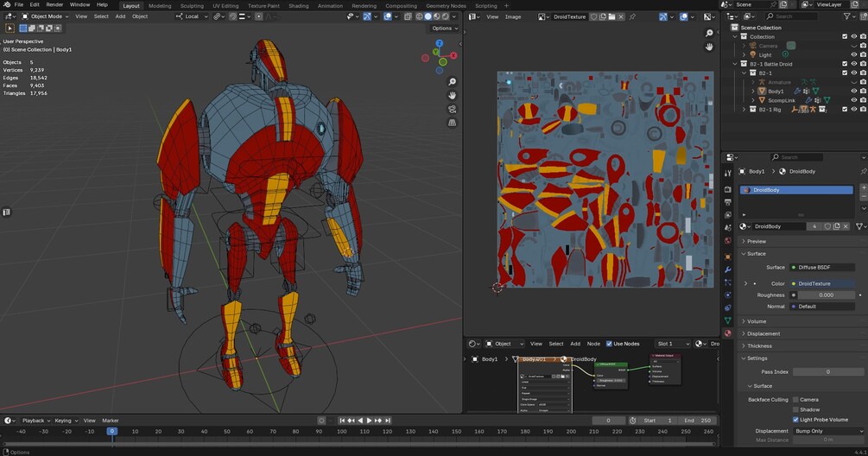Switch to the Texture Paint workspace tab
Screen dimensions: 868x456
pyautogui.click(x=263, y=5)
